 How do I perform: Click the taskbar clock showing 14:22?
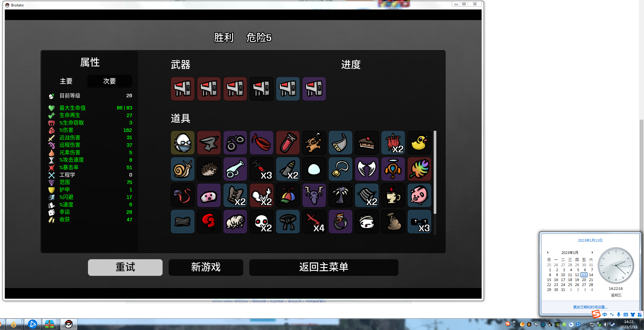coord(628,324)
